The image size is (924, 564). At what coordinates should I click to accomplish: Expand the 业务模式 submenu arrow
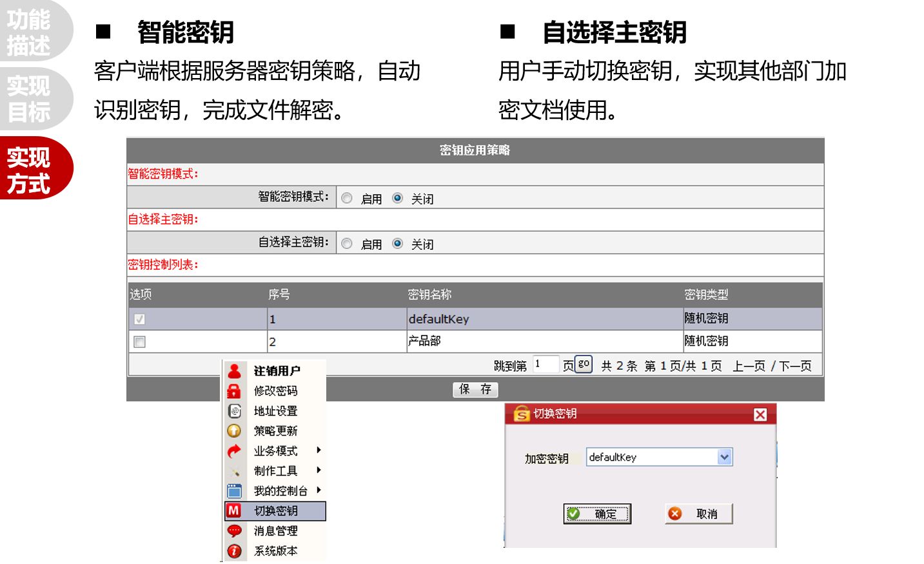319,450
